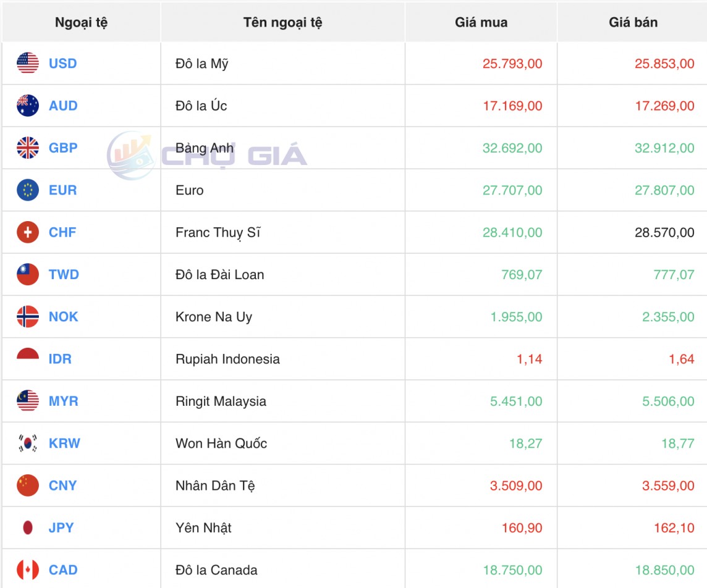
Task: Click the European Union flag icon
Action: 28,190
